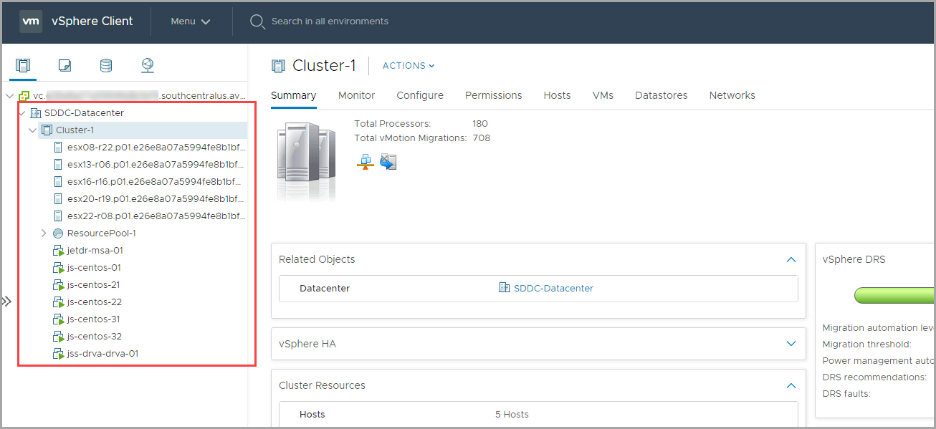The height and width of the screenshot is (429, 936).
Task: Open the Cluster-1 ACTIONS dropdown
Action: pyautogui.click(x=409, y=66)
